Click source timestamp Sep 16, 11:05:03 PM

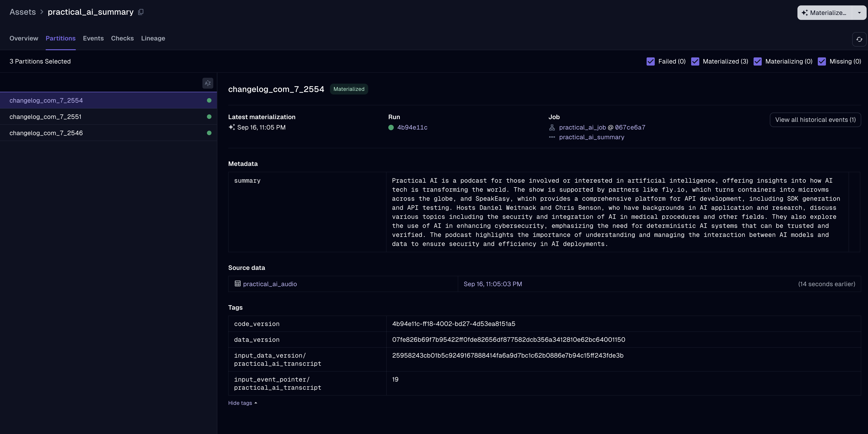click(493, 284)
